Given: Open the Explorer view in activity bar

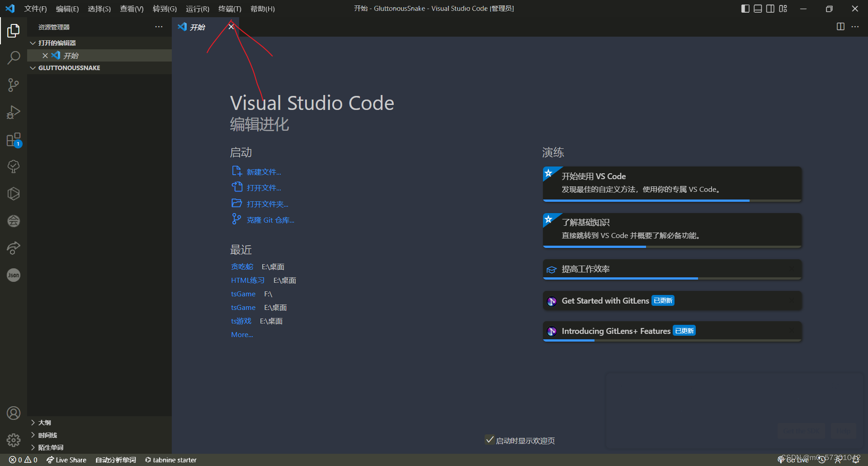Looking at the screenshot, I should (x=14, y=31).
